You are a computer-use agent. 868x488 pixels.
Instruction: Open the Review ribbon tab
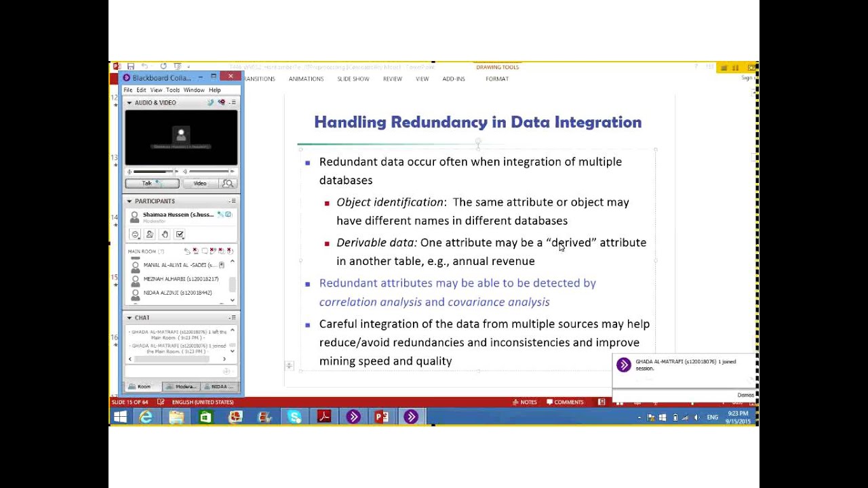click(393, 79)
